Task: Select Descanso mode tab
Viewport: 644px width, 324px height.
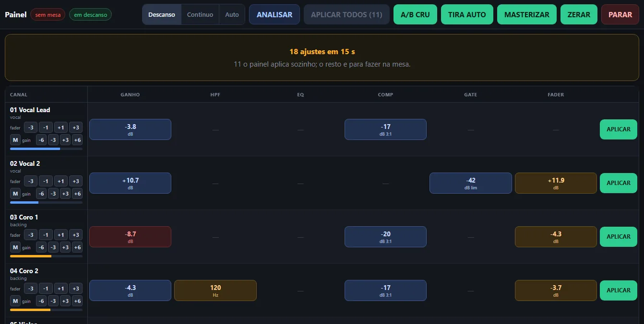Action: tap(162, 14)
